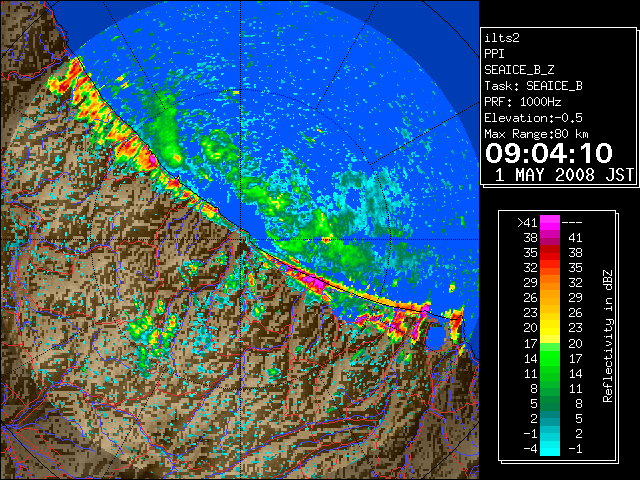Click the 'Reflectivity in dBZ' axis label
Viewport: 640px width, 480px height.
608,336
